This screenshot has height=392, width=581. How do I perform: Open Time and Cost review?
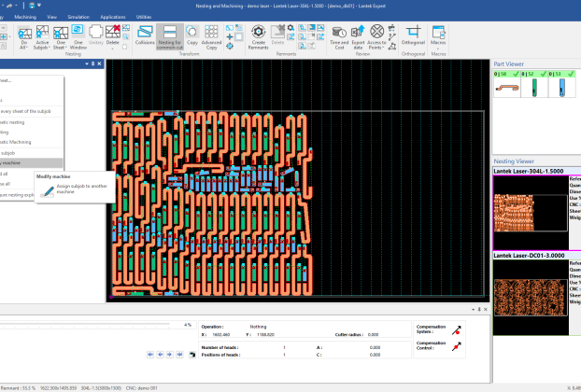point(339,35)
